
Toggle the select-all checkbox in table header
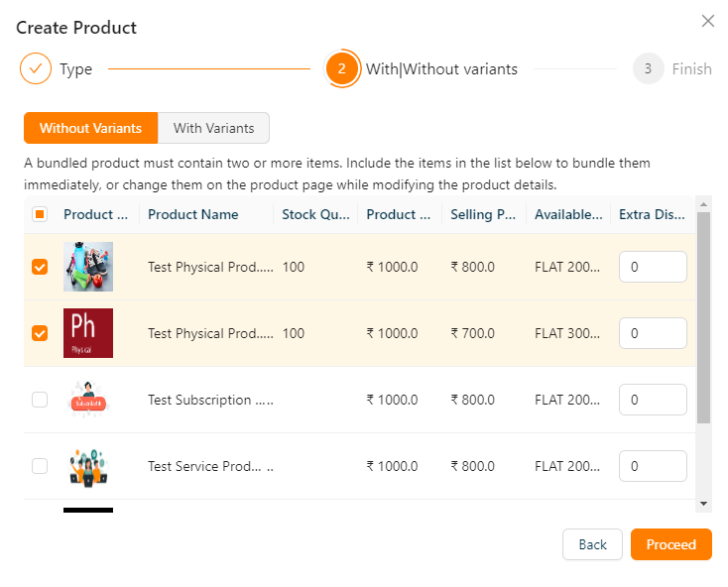click(40, 214)
